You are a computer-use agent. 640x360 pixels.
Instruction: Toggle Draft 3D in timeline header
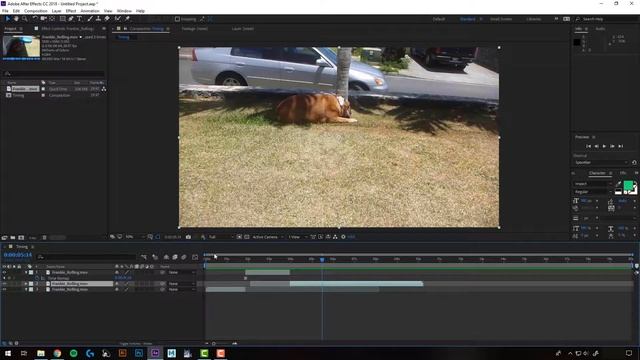point(155,257)
